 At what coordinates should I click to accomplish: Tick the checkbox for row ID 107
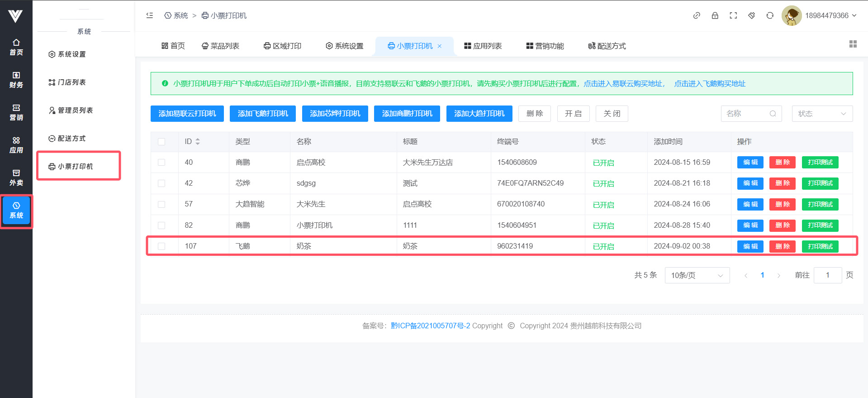[161, 246]
